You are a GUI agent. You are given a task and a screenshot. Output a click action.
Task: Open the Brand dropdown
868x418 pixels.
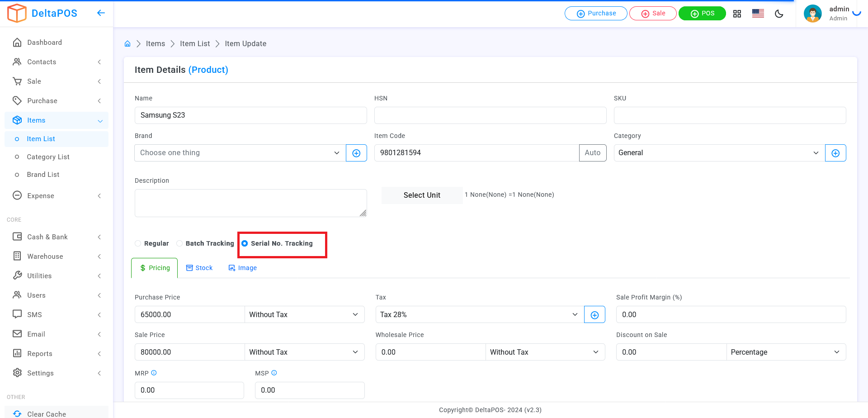point(240,153)
